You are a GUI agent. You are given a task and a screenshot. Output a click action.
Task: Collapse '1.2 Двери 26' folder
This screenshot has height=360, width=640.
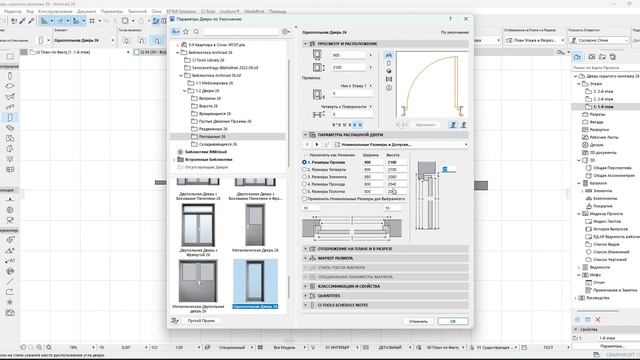pos(184,91)
